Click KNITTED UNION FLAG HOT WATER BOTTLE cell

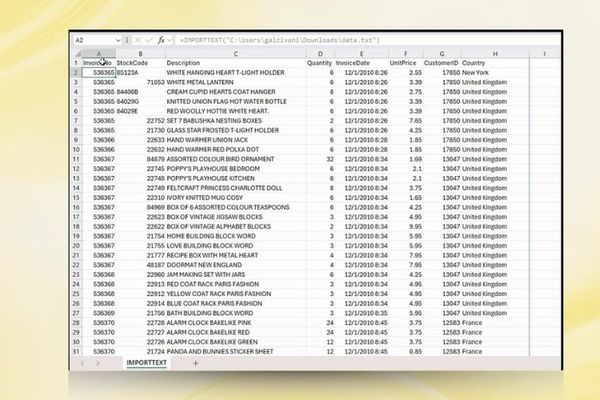click(236, 101)
